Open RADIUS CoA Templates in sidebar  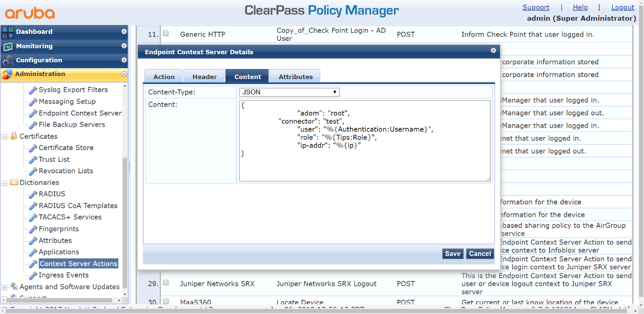click(x=78, y=206)
